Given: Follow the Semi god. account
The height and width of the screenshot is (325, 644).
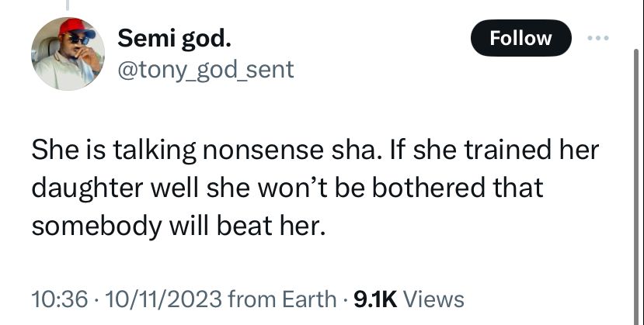Looking at the screenshot, I should [x=520, y=38].
